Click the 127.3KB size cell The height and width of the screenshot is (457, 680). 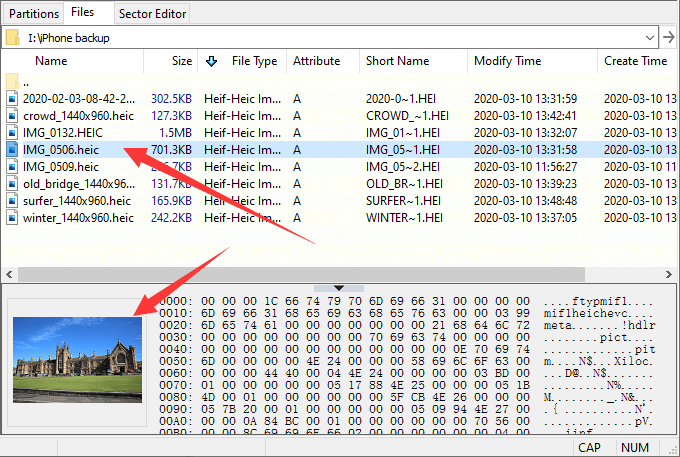tap(171, 116)
